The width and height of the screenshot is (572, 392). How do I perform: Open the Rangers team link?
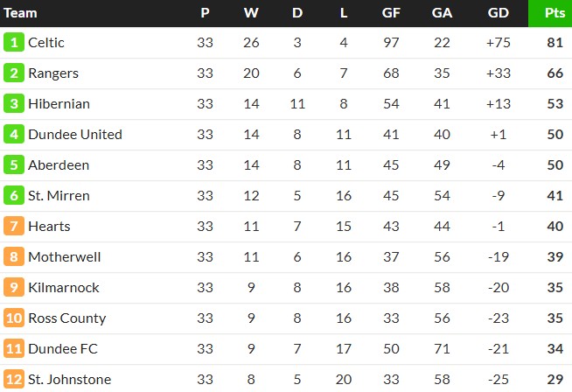tap(53, 73)
